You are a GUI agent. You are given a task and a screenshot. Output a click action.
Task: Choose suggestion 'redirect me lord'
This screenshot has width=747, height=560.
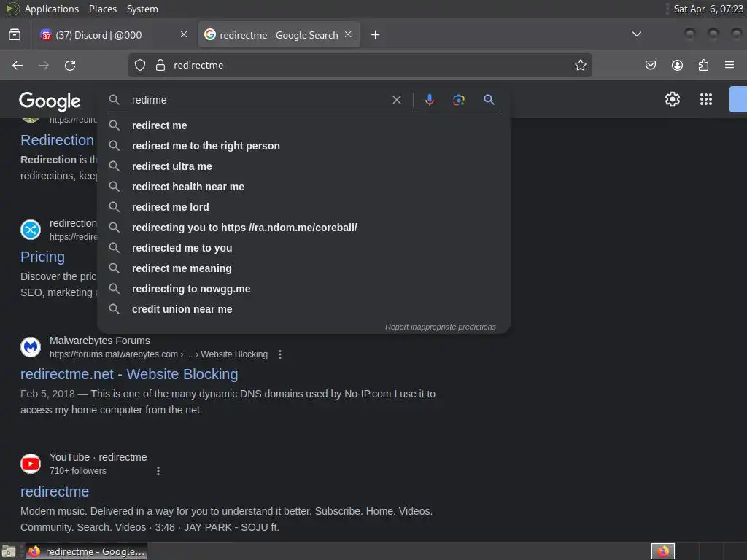point(303,207)
